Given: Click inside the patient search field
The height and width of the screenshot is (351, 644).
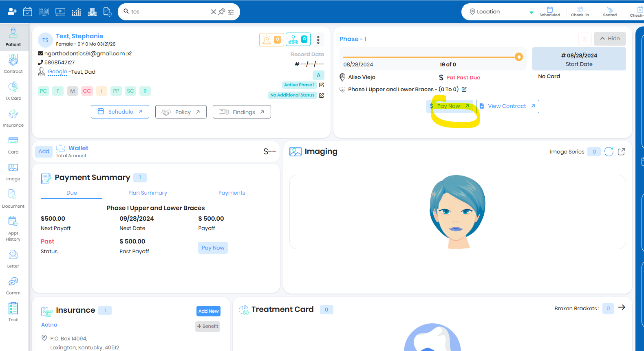Looking at the screenshot, I should 169,11.
